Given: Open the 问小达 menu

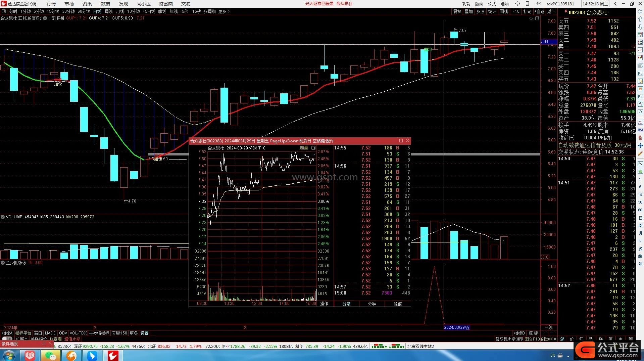Looking at the screenshot, I should click(144, 4).
